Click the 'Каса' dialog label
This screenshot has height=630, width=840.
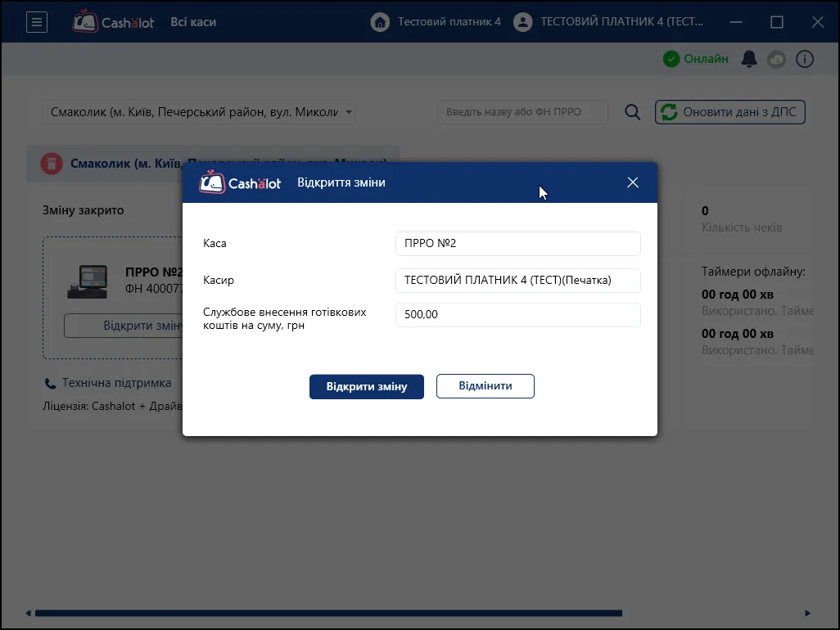(x=215, y=244)
